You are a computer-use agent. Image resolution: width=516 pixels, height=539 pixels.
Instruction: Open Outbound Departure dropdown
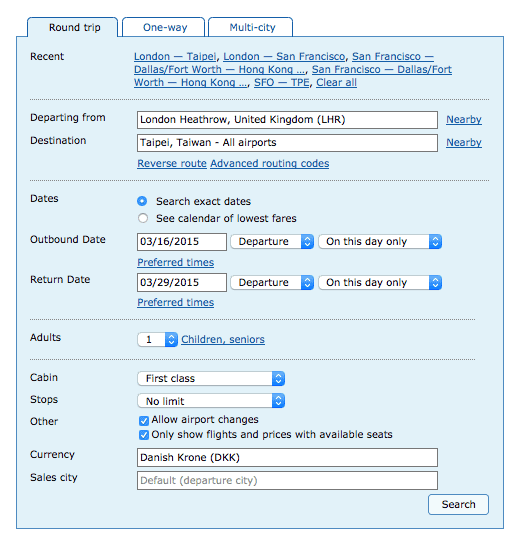[x=272, y=242]
